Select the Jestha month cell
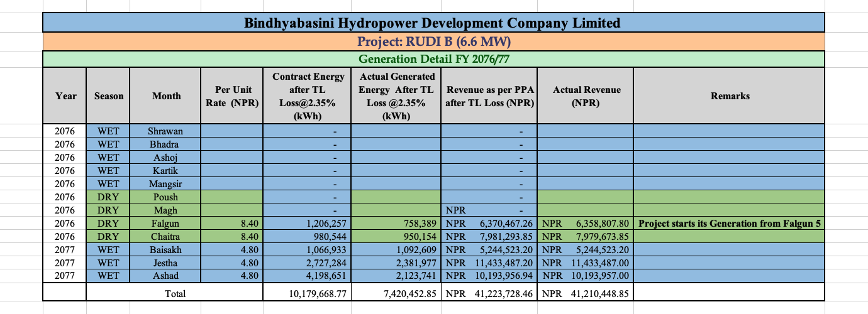 click(166, 263)
